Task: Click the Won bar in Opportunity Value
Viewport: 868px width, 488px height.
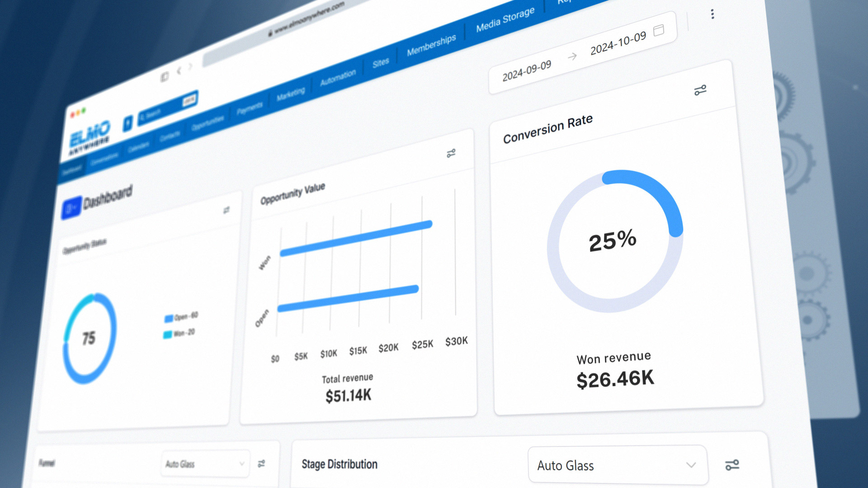Action: (356, 238)
